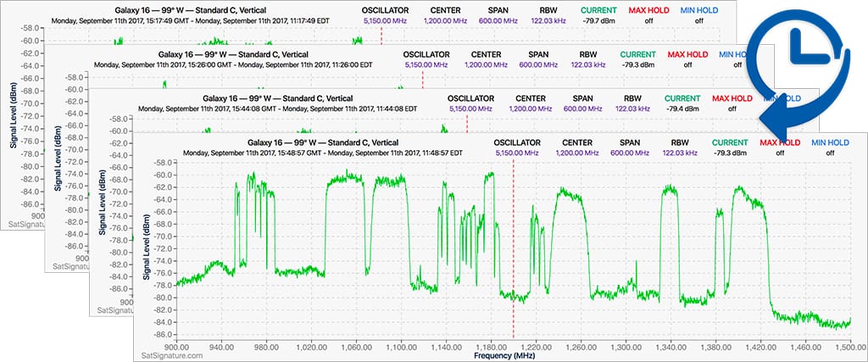Select the SPAN heading in the front chart
The image size is (868, 362).
tap(630, 142)
